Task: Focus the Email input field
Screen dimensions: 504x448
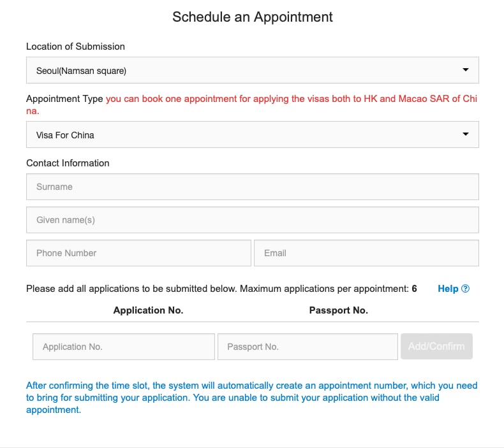Action: [x=366, y=253]
